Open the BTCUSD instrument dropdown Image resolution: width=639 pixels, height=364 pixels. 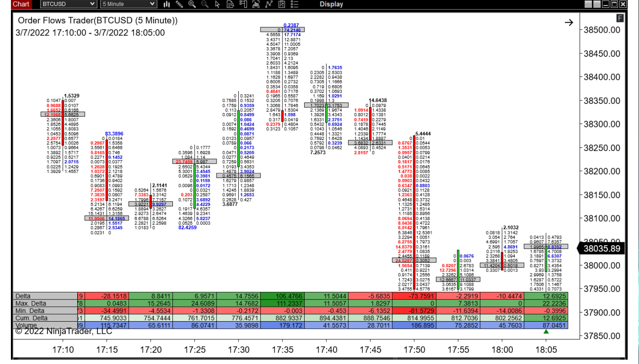pyautogui.click(x=69, y=4)
